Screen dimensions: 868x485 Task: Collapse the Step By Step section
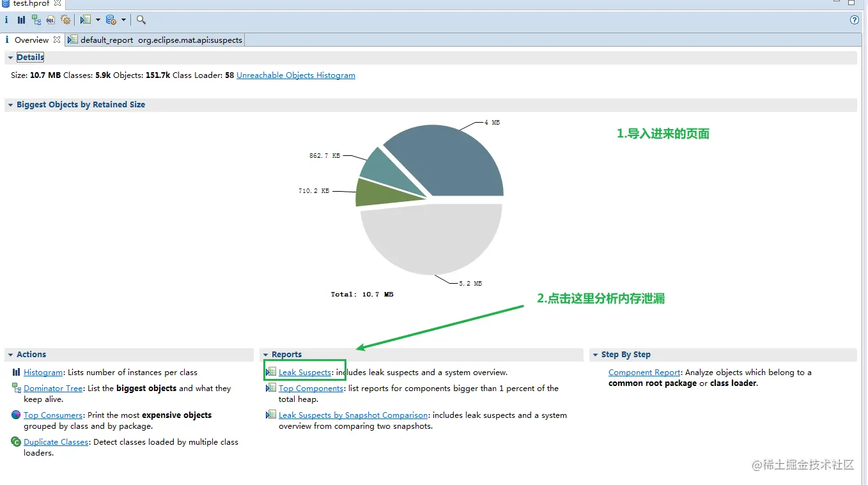click(x=595, y=355)
